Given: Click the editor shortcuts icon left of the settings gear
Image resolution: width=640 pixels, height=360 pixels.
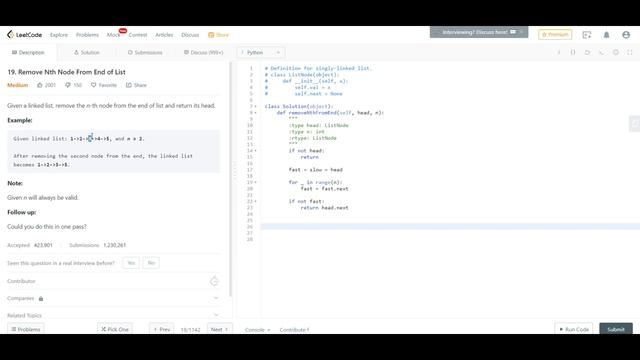Looking at the screenshot, I should (602, 52).
